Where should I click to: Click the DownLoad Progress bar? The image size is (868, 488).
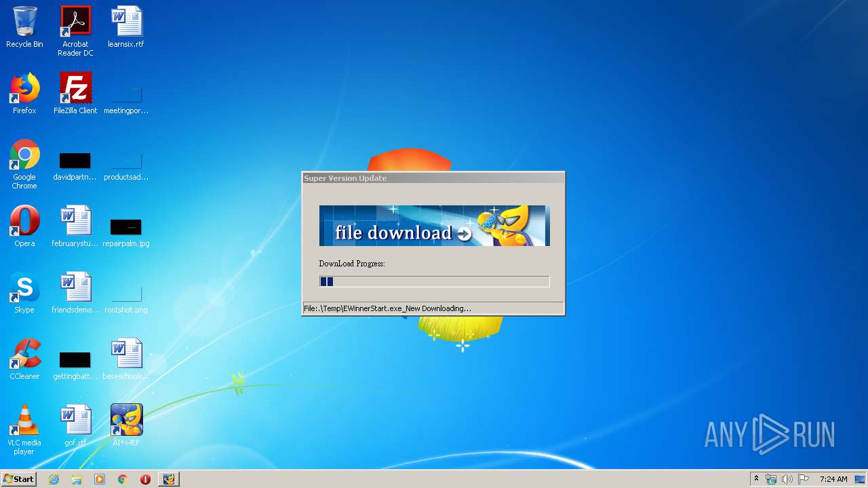pyautogui.click(x=435, y=281)
